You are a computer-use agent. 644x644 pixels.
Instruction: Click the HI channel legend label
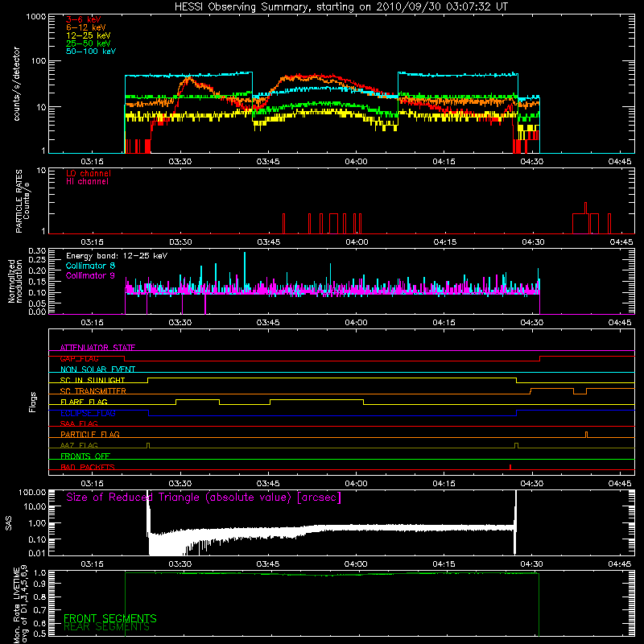pos(87,182)
